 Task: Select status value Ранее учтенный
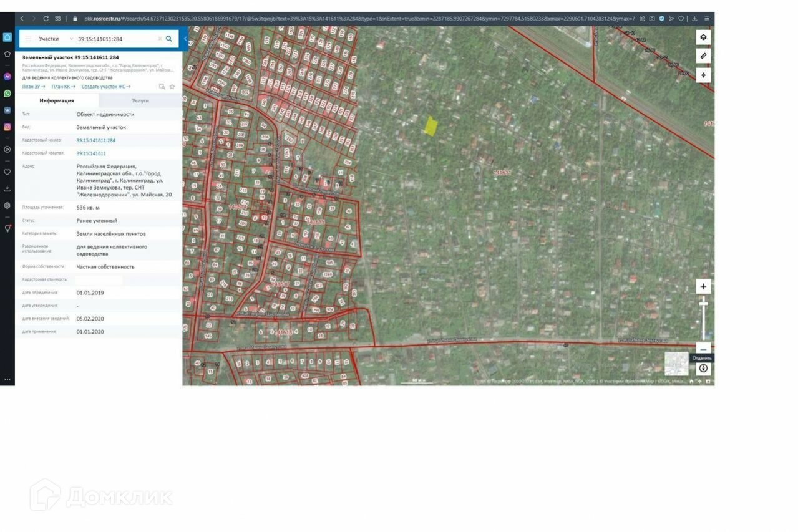pos(97,221)
